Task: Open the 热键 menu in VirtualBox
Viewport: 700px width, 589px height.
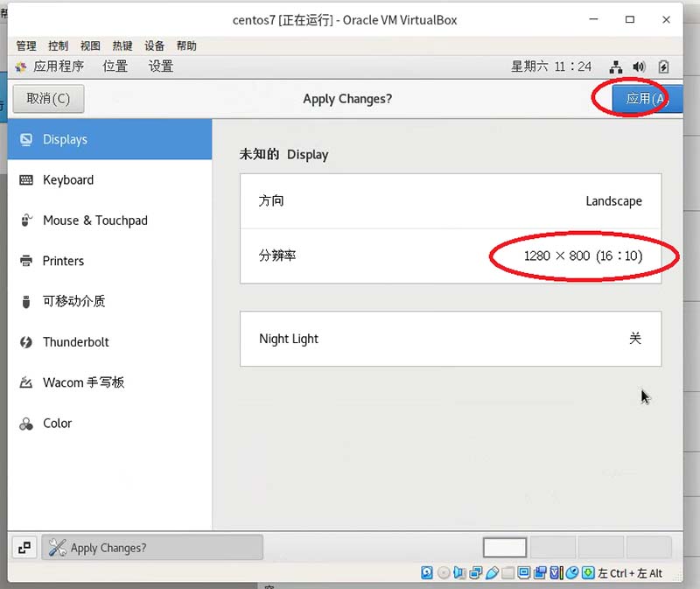Action: pyautogui.click(x=122, y=46)
